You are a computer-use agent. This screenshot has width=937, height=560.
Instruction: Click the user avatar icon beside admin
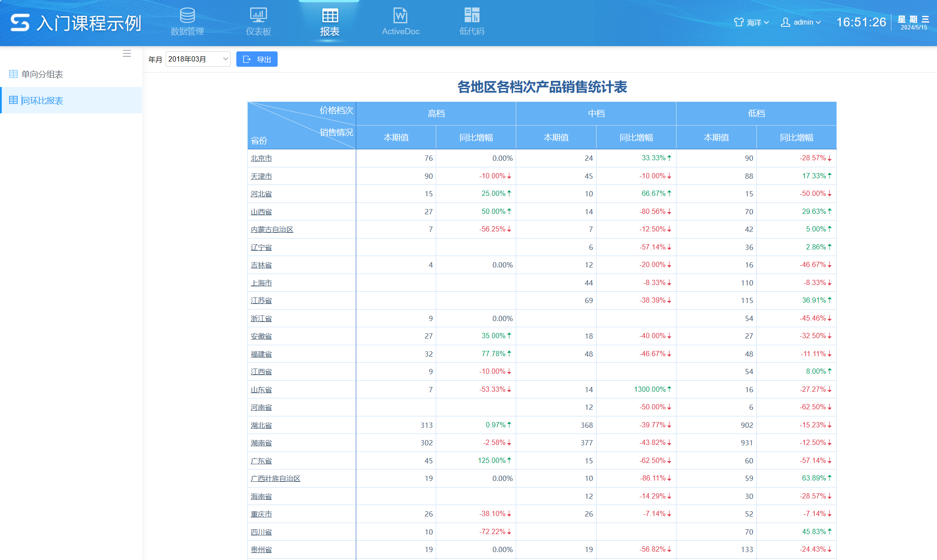[x=785, y=22]
